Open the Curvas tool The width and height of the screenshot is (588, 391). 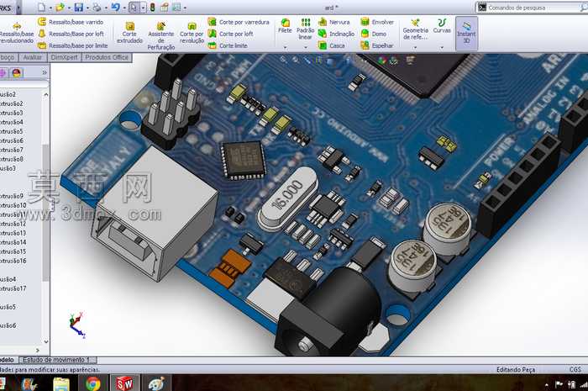(442, 26)
